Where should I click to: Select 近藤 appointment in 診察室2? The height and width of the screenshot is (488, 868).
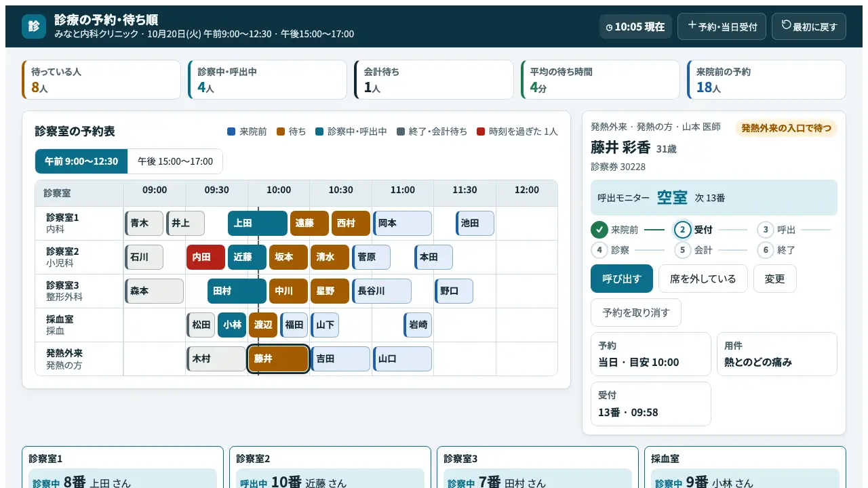tap(247, 257)
